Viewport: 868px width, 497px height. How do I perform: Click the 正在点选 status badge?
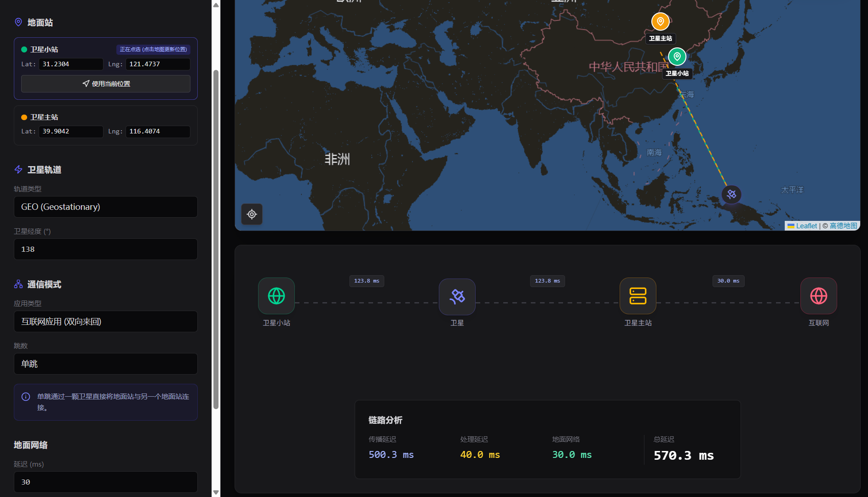pos(153,49)
